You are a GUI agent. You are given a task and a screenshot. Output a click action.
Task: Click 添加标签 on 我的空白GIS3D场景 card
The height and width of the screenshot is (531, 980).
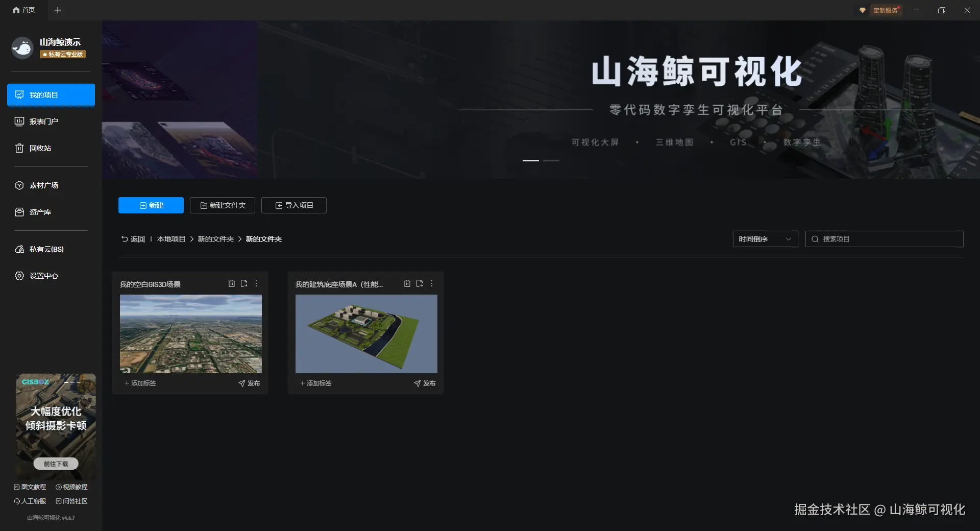click(140, 383)
